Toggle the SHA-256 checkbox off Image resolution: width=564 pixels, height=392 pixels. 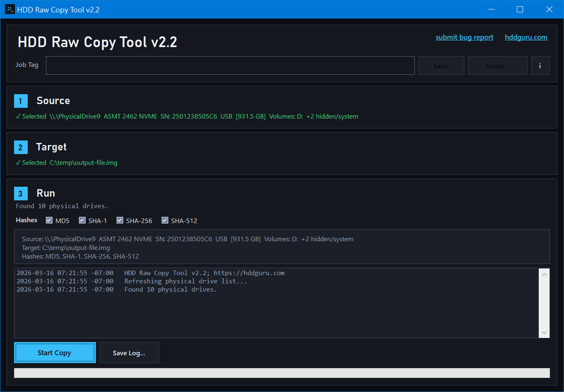tap(120, 220)
